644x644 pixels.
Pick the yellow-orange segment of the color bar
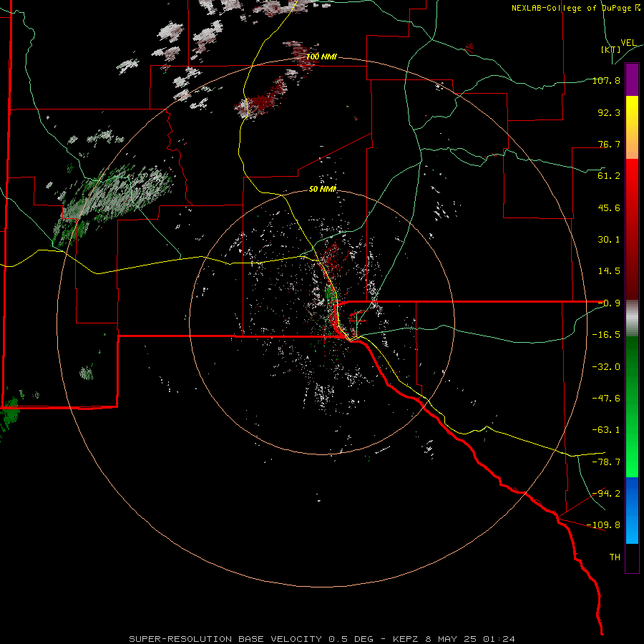pyautogui.click(x=632, y=127)
